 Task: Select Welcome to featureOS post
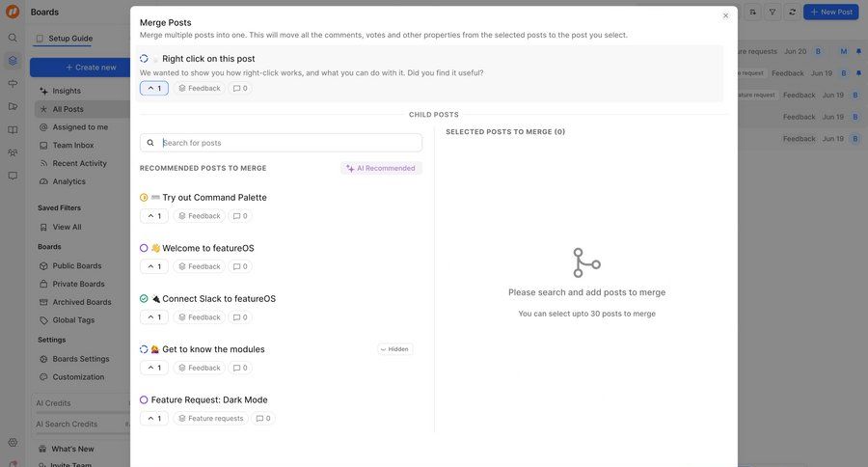(208, 248)
